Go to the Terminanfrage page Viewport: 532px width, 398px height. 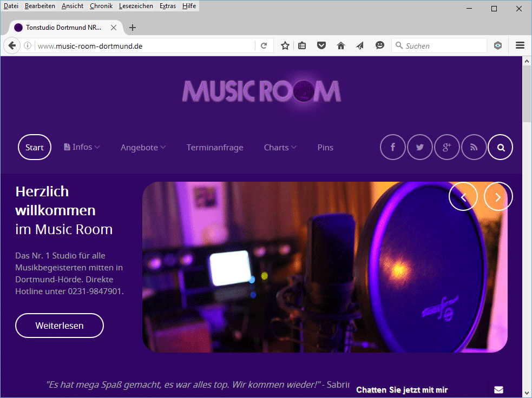215,148
